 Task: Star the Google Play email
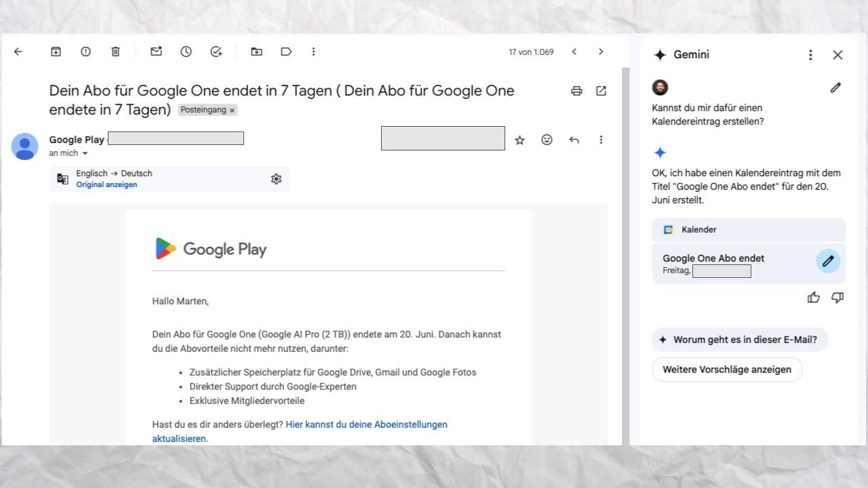pos(520,140)
